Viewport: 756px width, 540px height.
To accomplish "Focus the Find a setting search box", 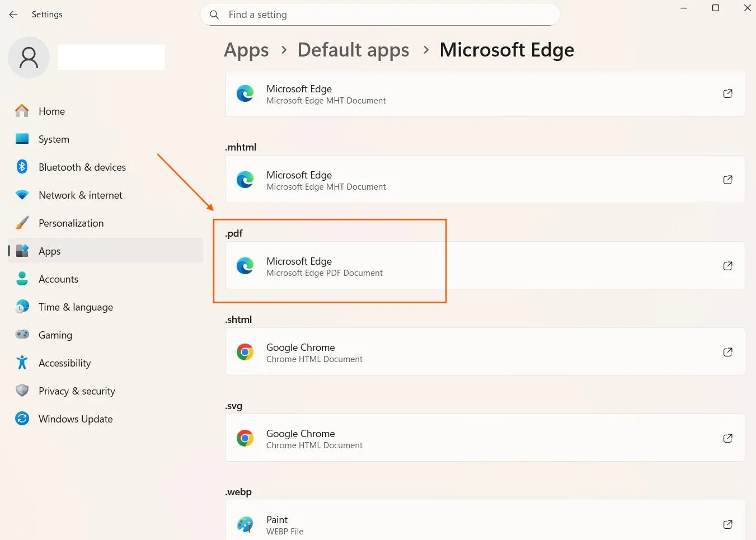I will [x=386, y=15].
